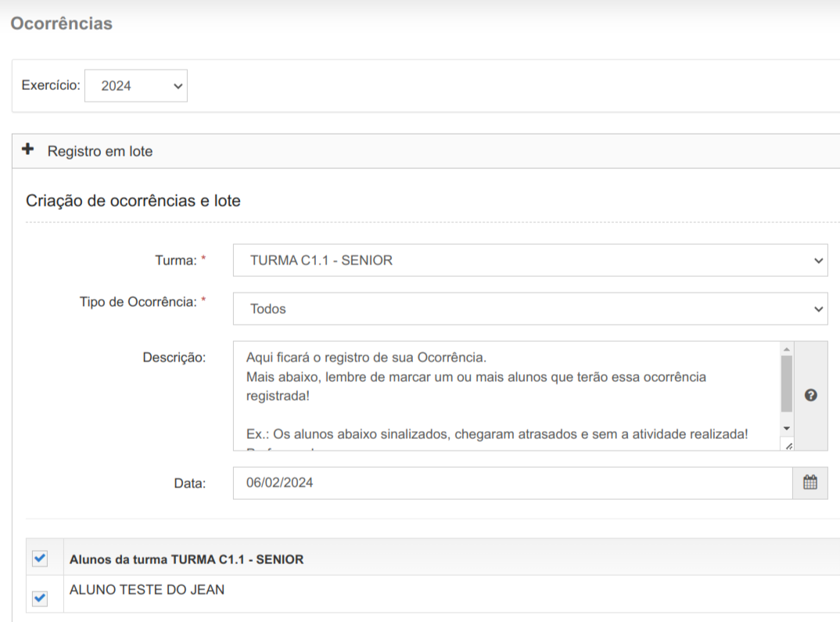Click the description scrollbar down arrow
Image resolution: width=840 pixels, height=622 pixels.
click(x=787, y=429)
